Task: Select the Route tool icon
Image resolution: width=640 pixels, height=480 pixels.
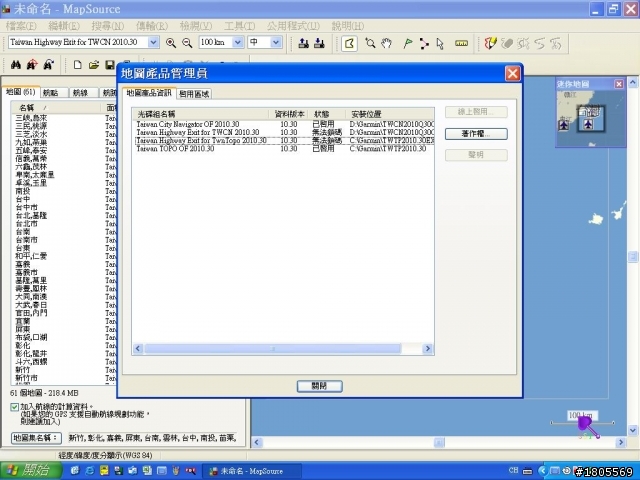Action: (x=424, y=43)
